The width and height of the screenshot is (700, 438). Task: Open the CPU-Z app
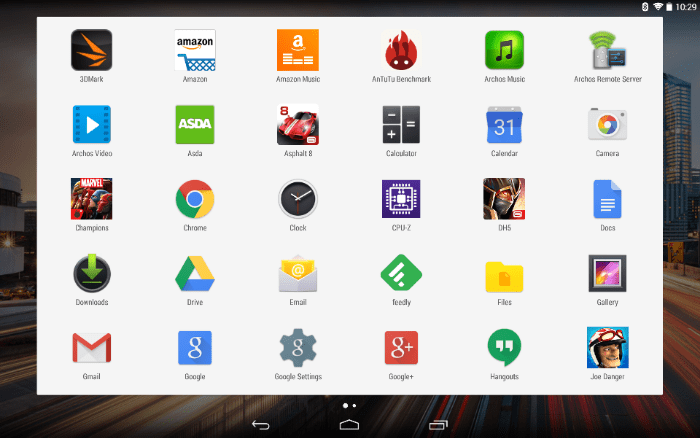pyautogui.click(x=401, y=199)
